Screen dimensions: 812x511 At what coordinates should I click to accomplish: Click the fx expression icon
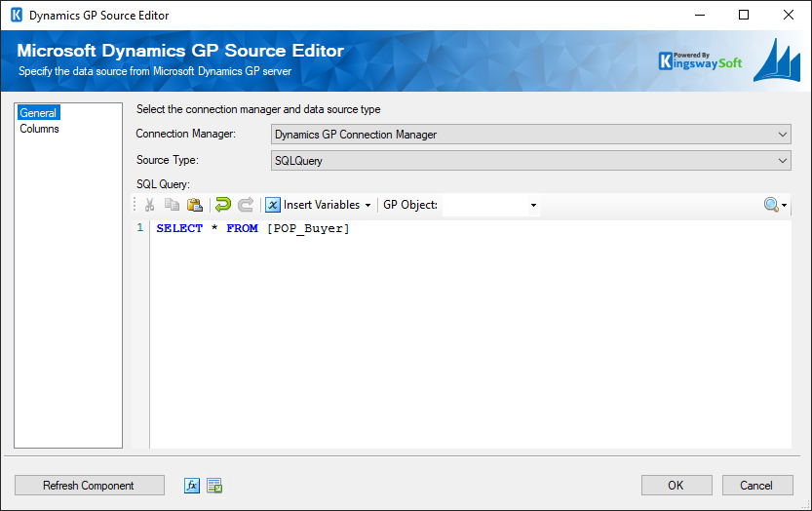click(192, 486)
